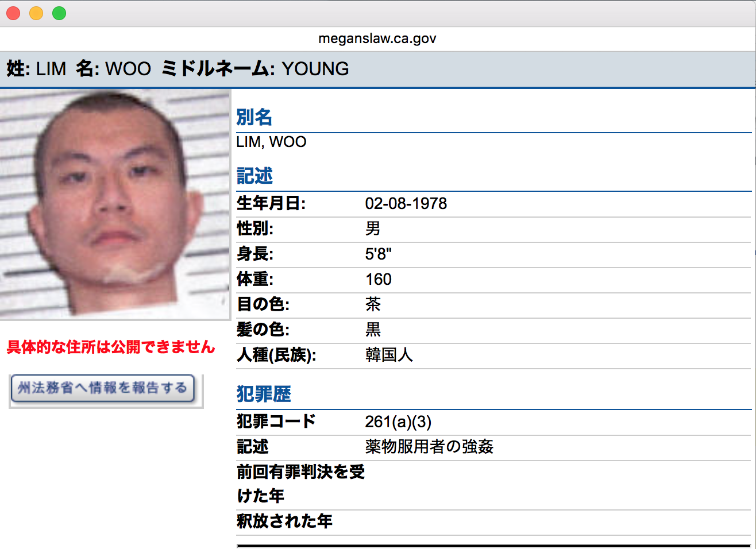Select the 記述 section heading
This screenshot has height=549, width=756.
(x=254, y=176)
